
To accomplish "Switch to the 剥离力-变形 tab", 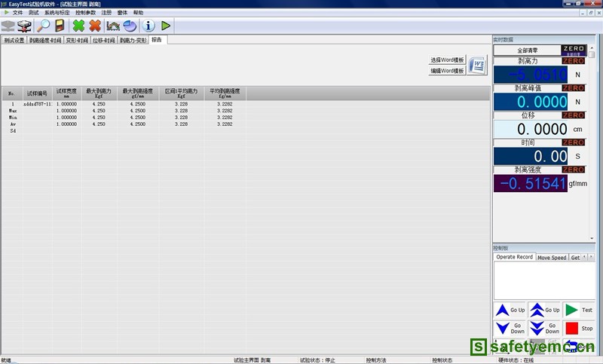I will 133,41.
